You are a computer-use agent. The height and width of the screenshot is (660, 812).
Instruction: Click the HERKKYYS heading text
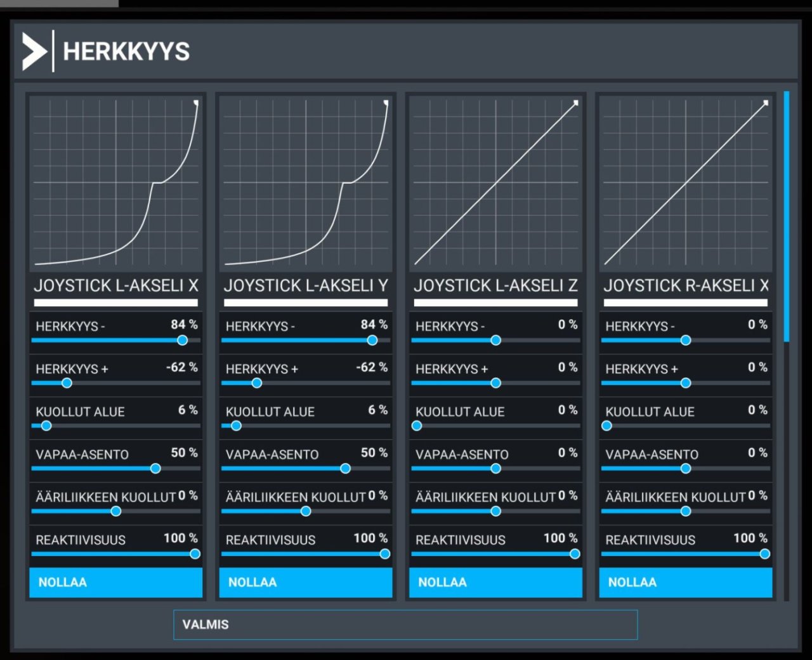(126, 52)
